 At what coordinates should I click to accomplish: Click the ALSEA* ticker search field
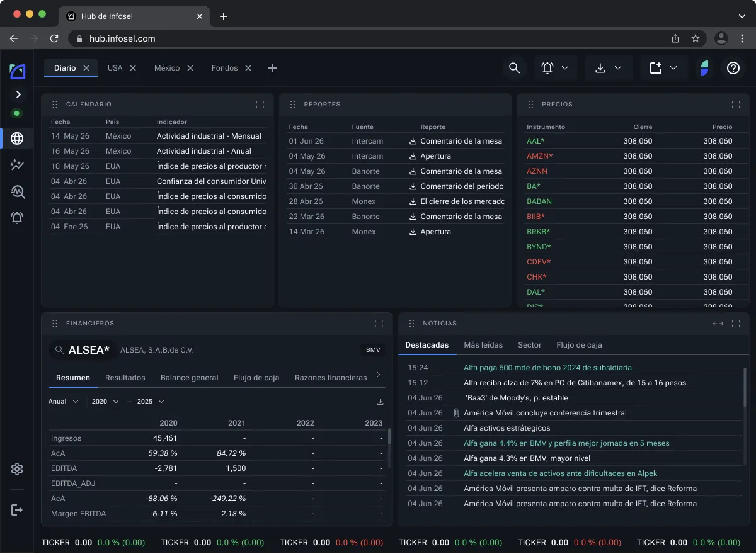pos(83,350)
